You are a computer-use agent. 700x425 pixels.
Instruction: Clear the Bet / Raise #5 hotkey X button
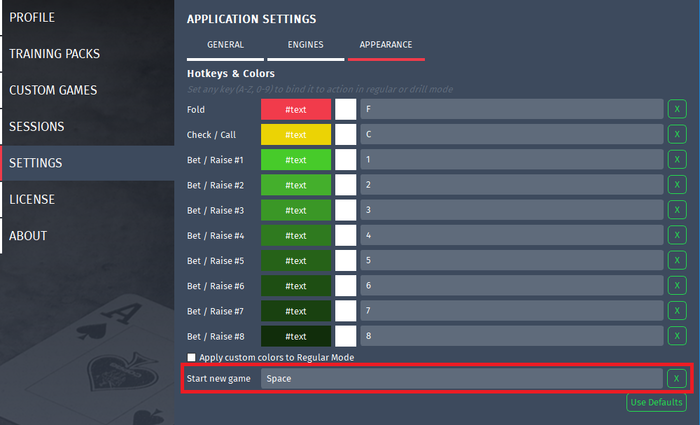click(677, 260)
